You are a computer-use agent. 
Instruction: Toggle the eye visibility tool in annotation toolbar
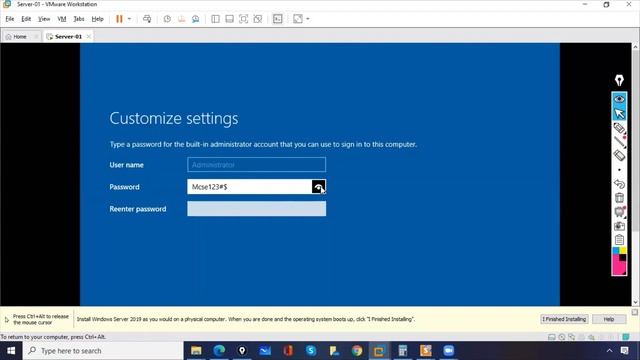point(619,99)
